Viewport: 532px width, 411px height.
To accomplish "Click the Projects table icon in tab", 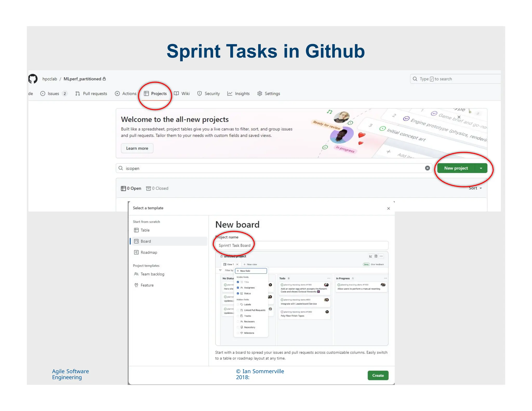I will (146, 94).
